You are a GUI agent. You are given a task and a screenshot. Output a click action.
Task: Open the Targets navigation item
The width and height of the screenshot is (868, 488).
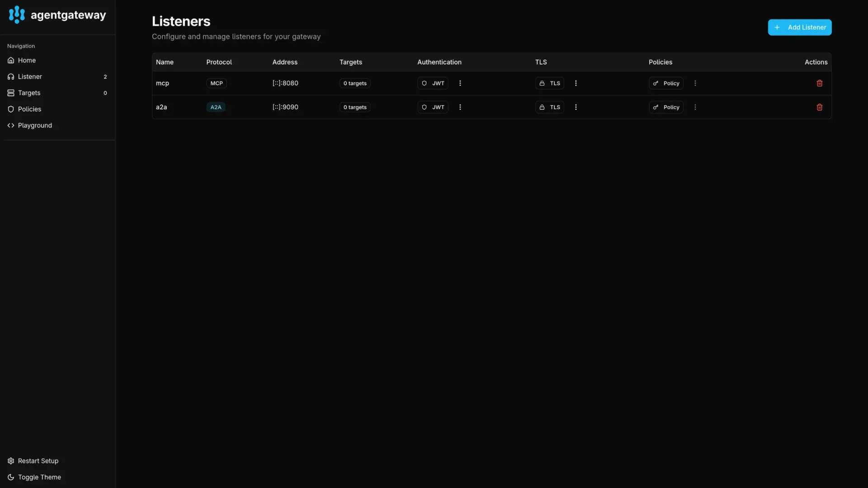click(x=58, y=93)
